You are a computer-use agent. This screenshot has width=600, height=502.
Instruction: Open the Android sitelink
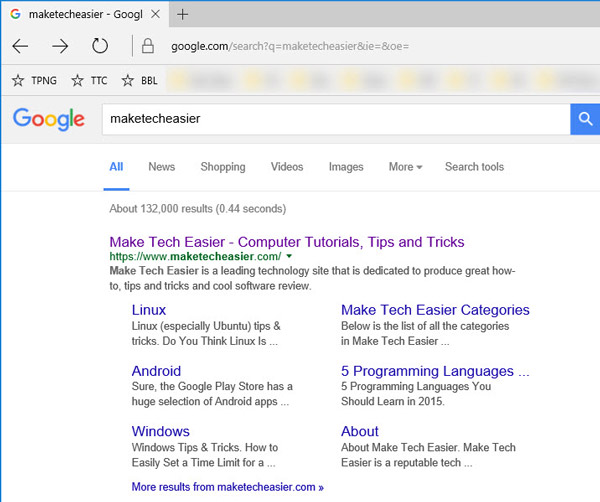[156, 371]
